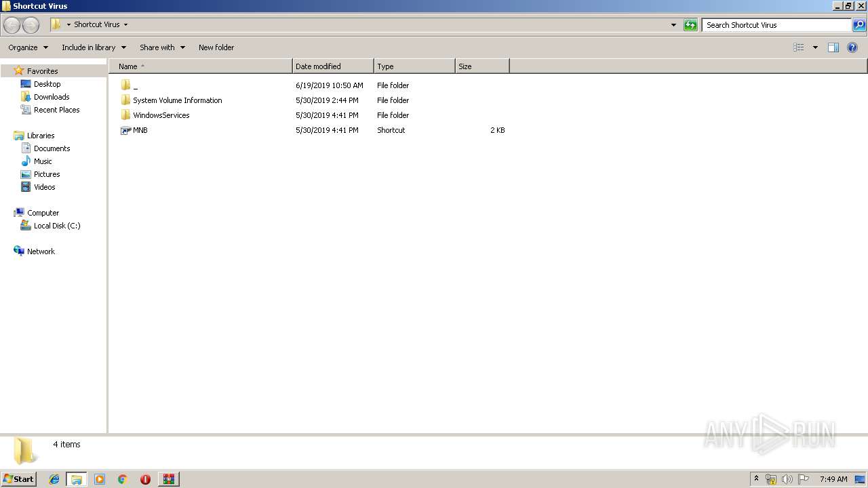Select Network in navigation pane
The width and height of the screenshot is (868, 488).
(41, 251)
